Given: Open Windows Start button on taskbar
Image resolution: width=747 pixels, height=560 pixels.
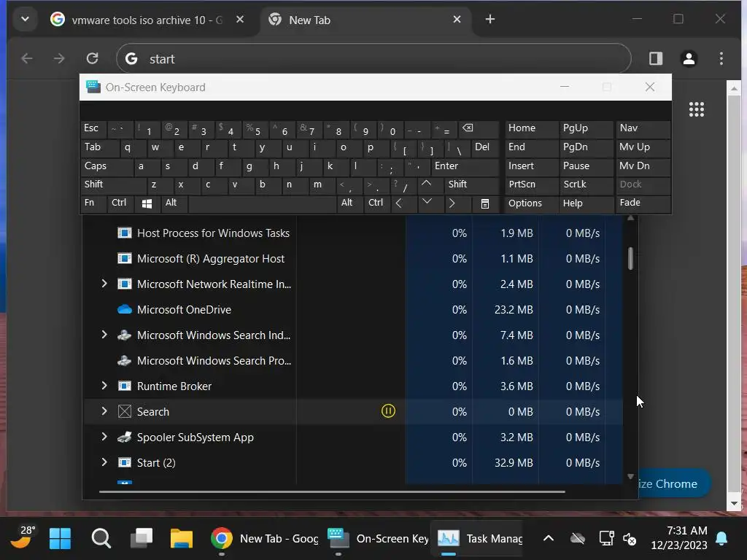Looking at the screenshot, I should tap(60, 539).
